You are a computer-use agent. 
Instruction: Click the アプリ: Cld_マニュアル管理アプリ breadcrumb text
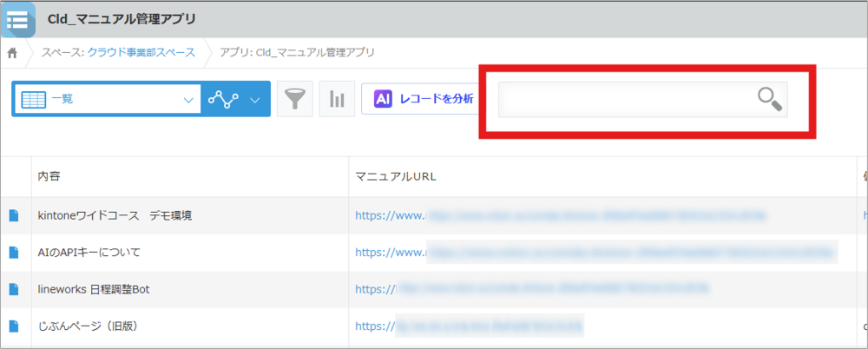pyautogui.click(x=297, y=53)
